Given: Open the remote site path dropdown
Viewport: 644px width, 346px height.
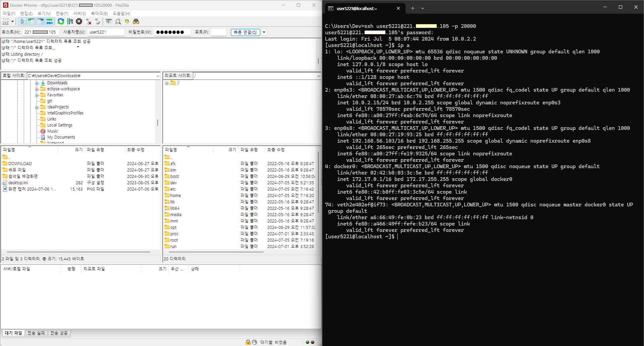Looking at the screenshot, I should [318, 76].
